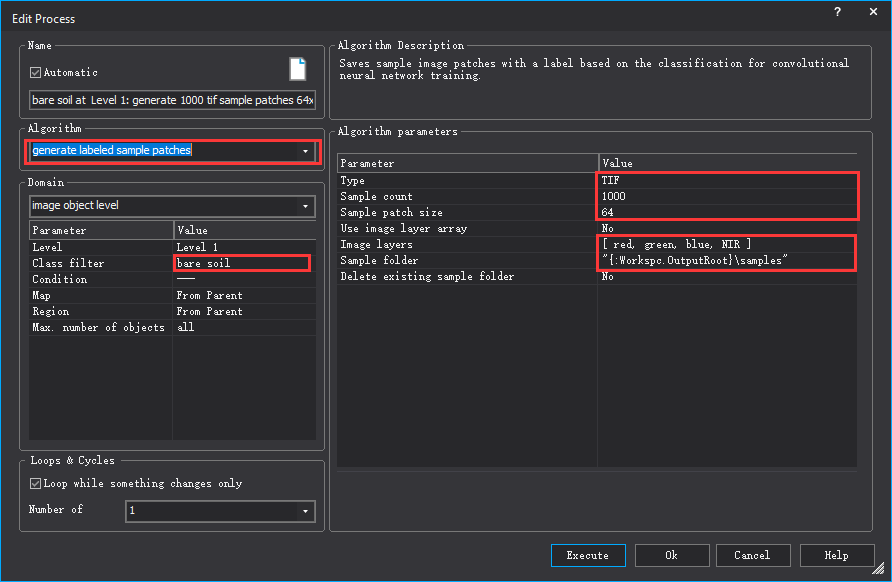Open the Number of cycles dropdown
This screenshot has width=892, height=582.
[x=305, y=511]
